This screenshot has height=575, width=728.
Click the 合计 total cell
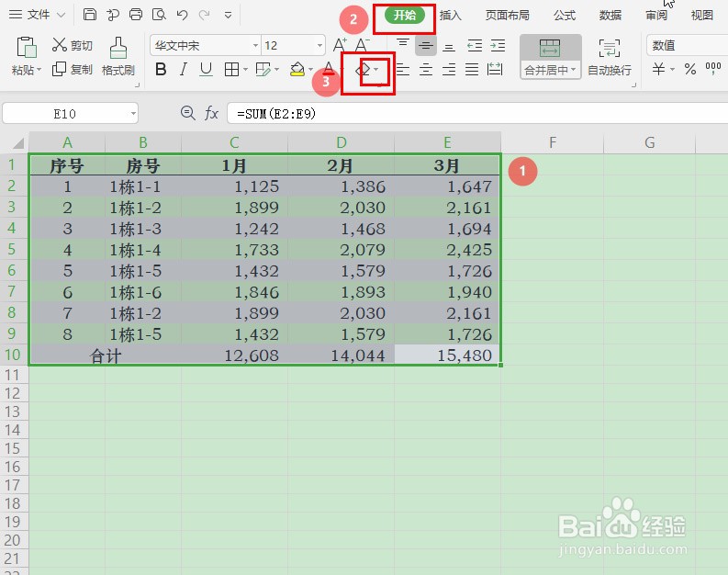tap(106, 355)
